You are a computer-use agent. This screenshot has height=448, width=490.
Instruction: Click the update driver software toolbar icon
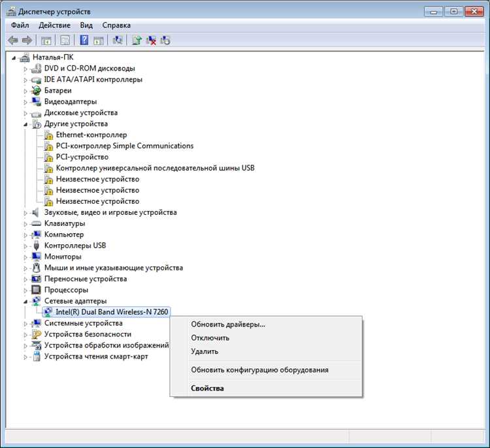[x=137, y=40]
